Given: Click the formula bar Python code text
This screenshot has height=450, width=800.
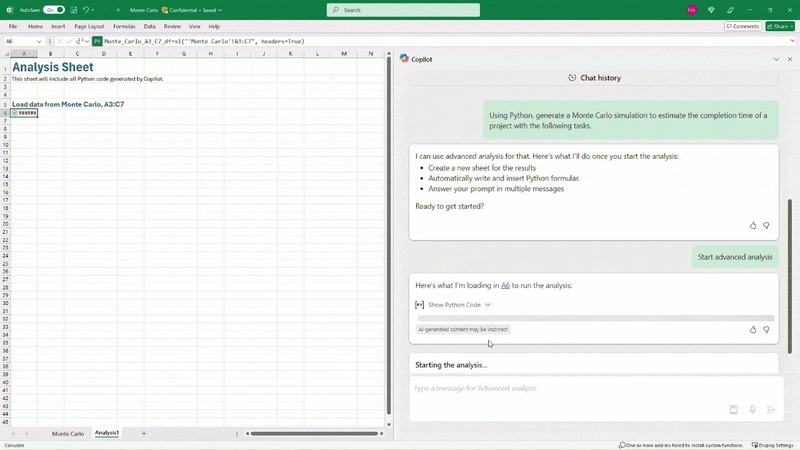Looking at the screenshot, I should [204, 41].
